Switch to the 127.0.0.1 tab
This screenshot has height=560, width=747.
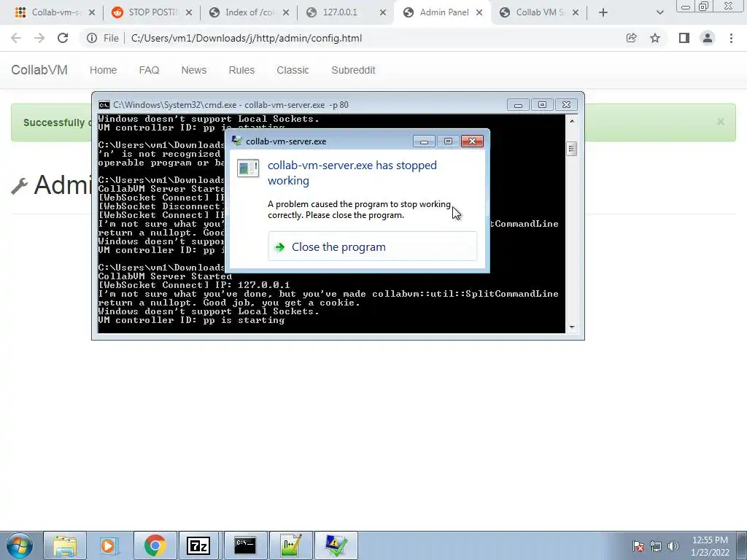345,12
